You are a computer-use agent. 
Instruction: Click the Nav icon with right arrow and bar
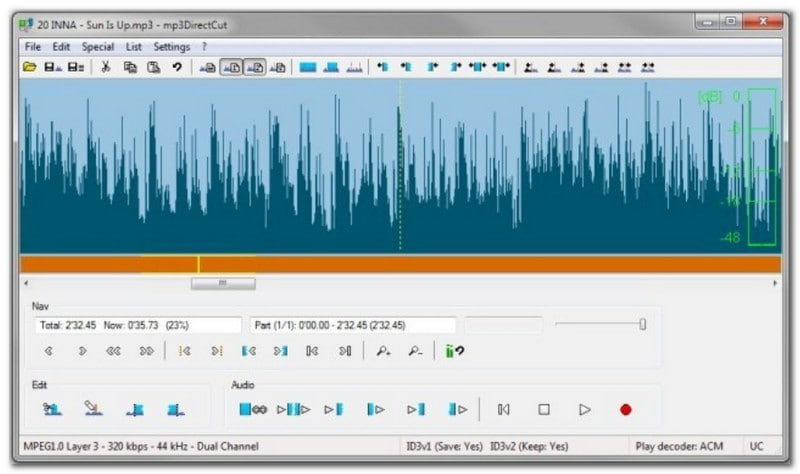345,351
